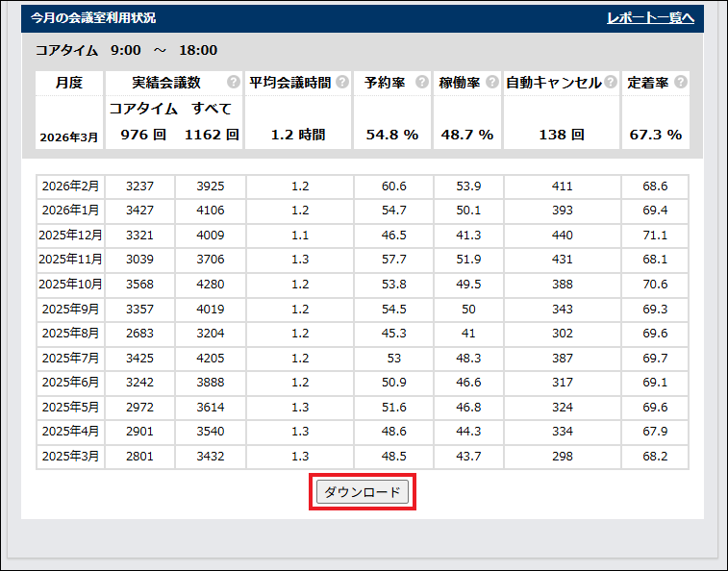Click the 月度 column header
The height and width of the screenshot is (571, 728).
(x=69, y=83)
